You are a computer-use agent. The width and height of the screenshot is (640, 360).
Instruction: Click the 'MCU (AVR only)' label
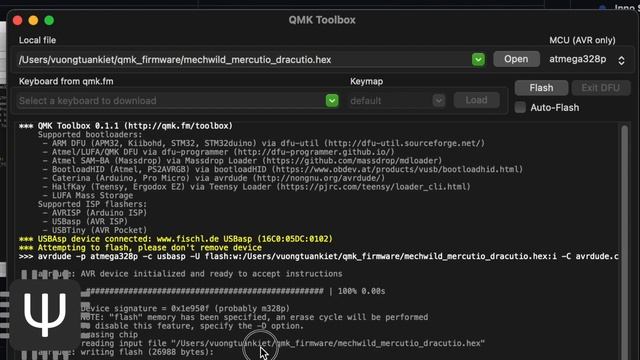(582, 40)
